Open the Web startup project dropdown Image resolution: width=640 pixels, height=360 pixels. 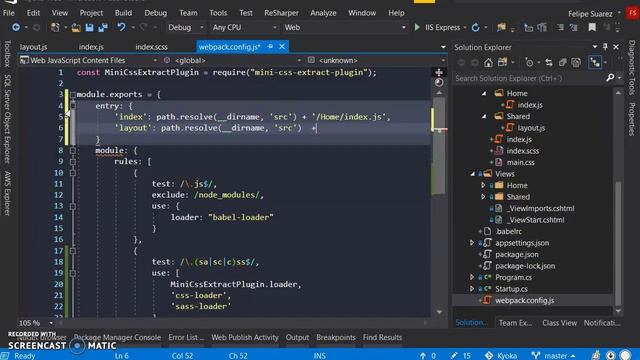point(345,27)
